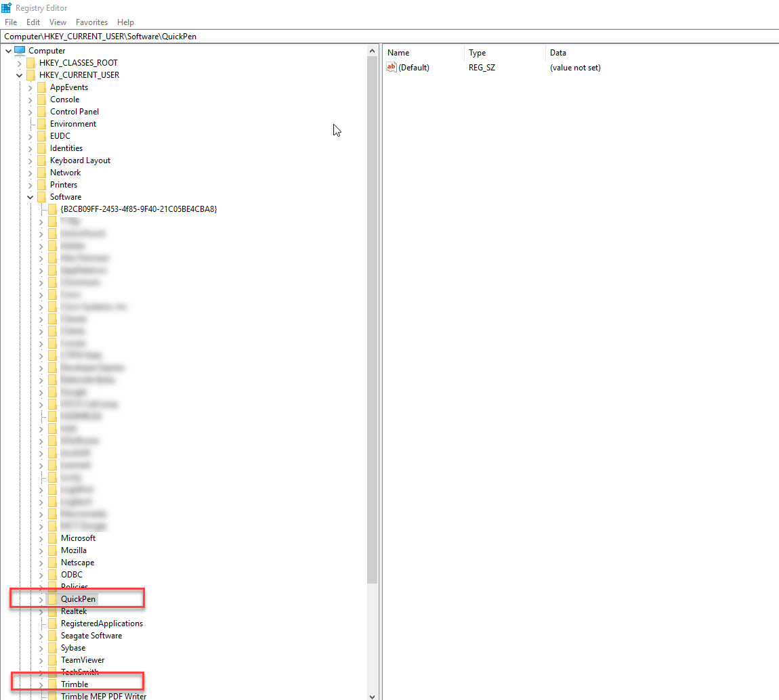The height and width of the screenshot is (700, 779).
Task: Click the Trimble folder icon
Action: [x=52, y=684]
